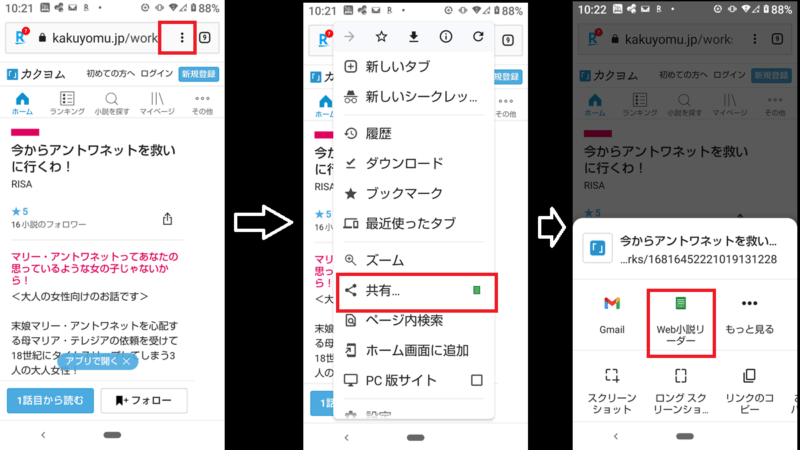This screenshot has height=450, width=800.
Task: Tap the back navigation arrow in right screenshot
Action: pos(616,436)
